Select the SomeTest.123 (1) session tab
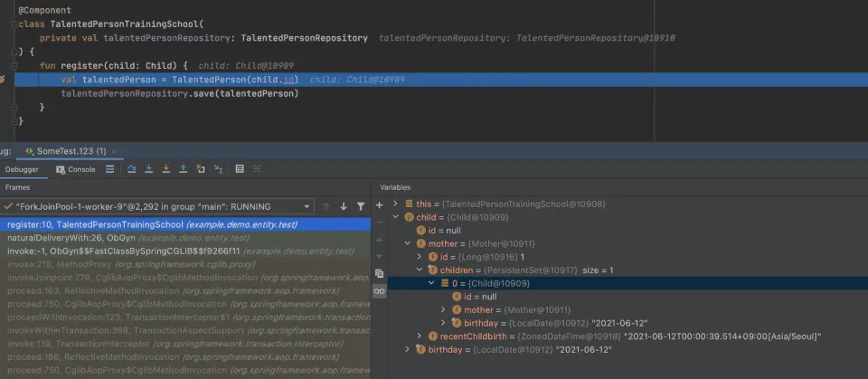This screenshot has width=868, height=379. [x=71, y=151]
